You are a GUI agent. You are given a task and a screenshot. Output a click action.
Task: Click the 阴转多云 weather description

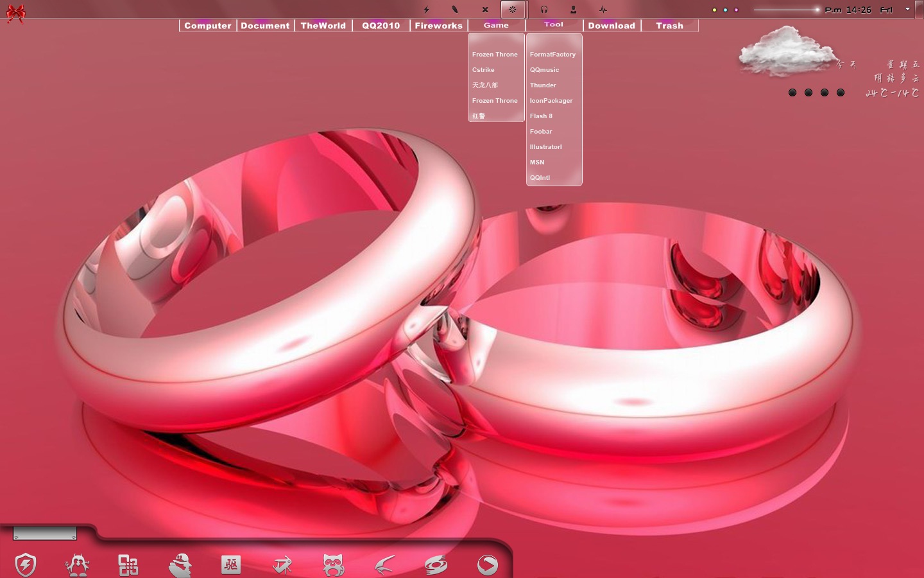click(x=896, y=78)
